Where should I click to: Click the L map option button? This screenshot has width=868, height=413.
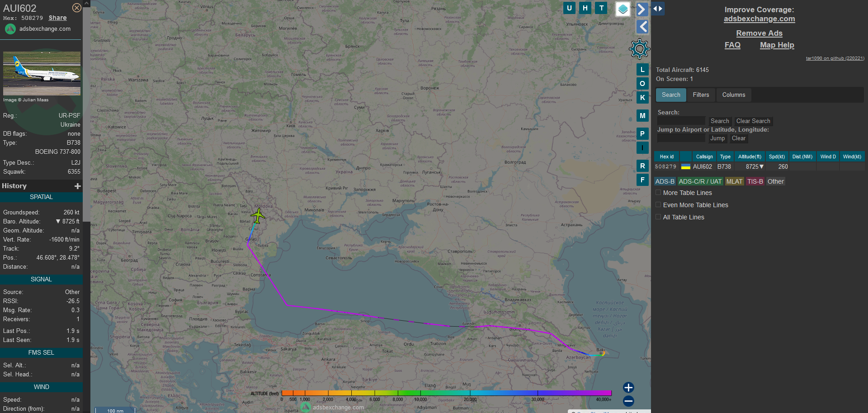[642, 70]
